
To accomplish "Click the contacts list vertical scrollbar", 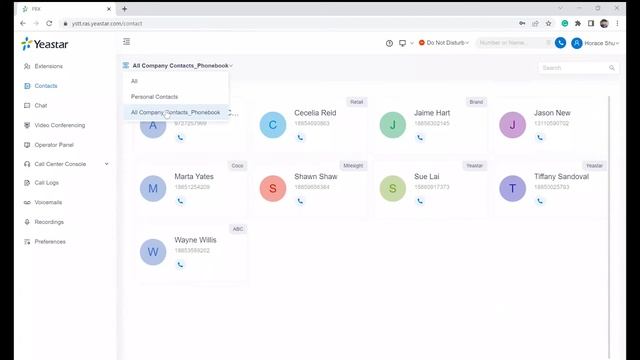I will [609, 227].
